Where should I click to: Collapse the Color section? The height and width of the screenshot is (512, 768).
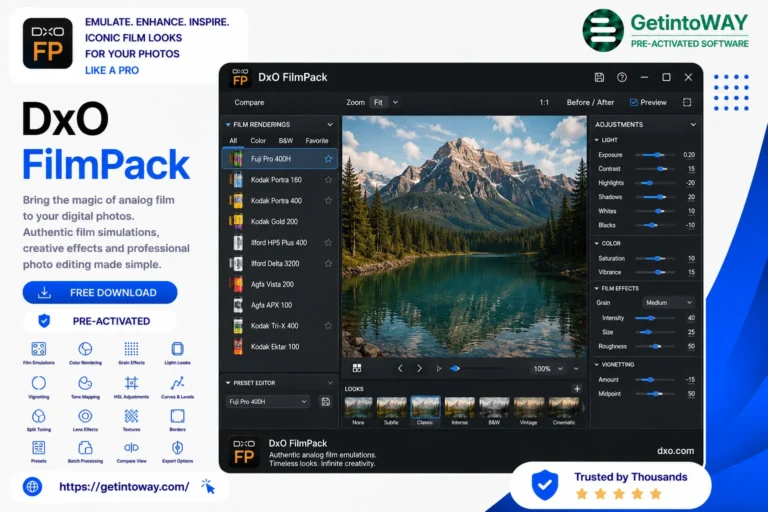click(597, 244)
